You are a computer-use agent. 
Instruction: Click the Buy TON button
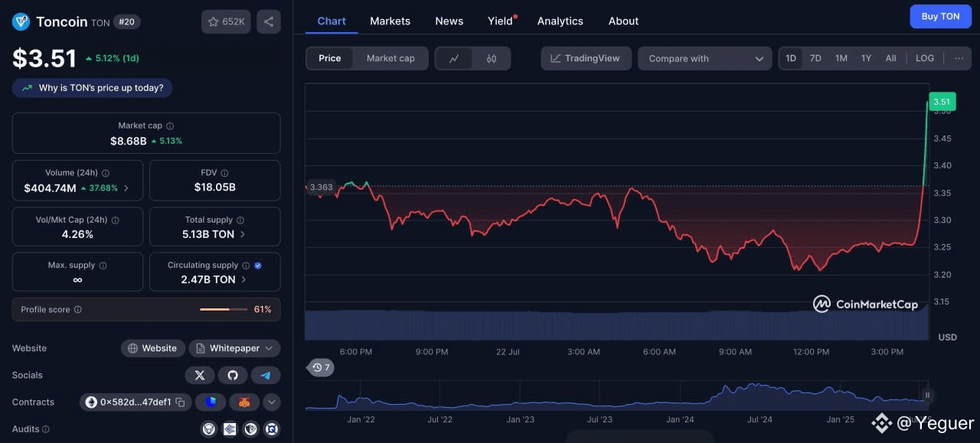point(940,16)
